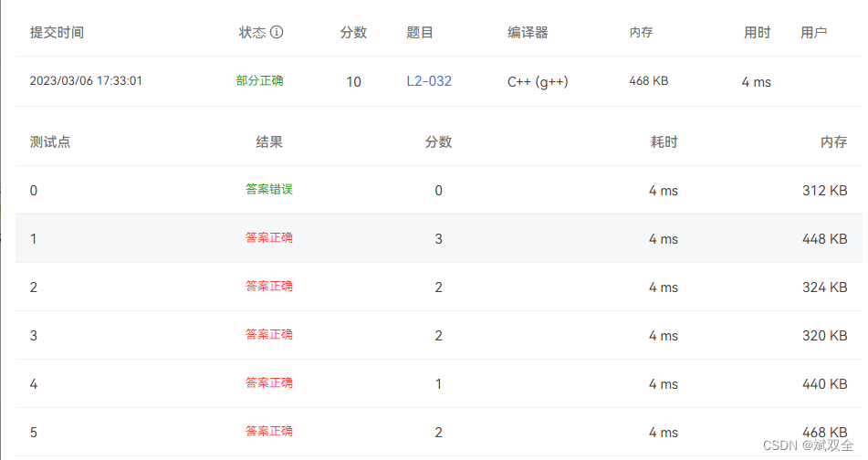Open the L2-032 problem link

(x=429, y=81)
